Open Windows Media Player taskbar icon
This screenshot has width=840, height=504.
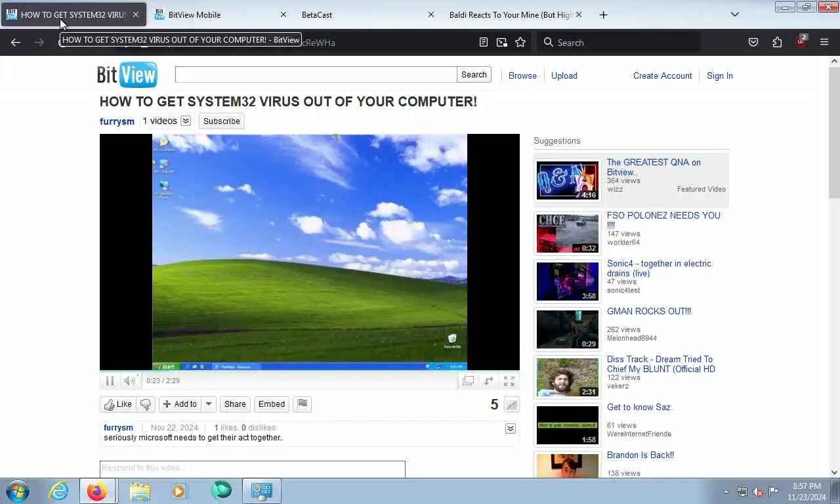(x=178, y=491)
